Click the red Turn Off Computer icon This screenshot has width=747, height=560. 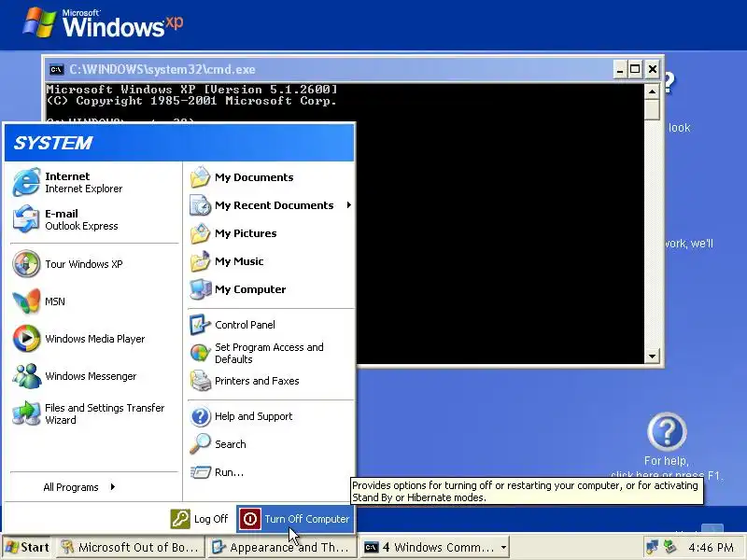(250, 519)
